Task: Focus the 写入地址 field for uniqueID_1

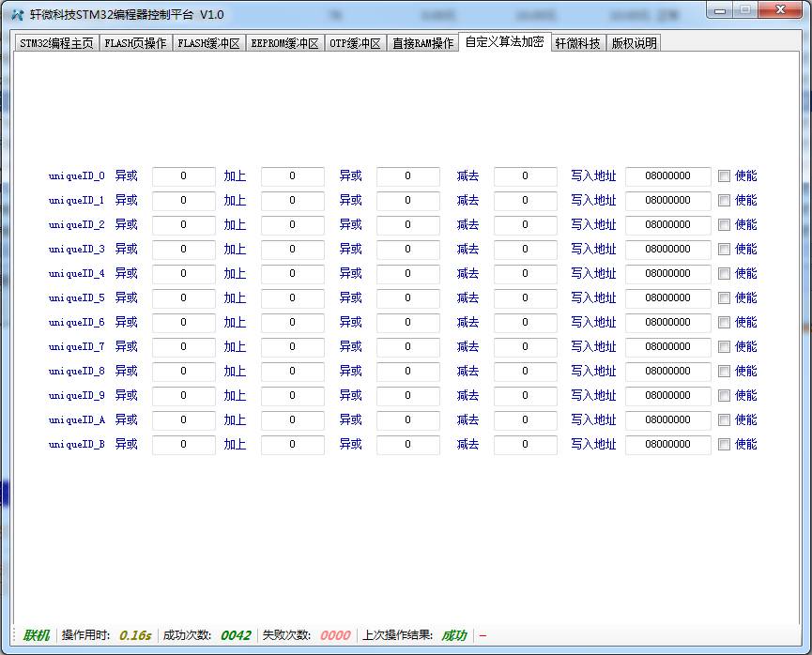Action: point(668,201)
